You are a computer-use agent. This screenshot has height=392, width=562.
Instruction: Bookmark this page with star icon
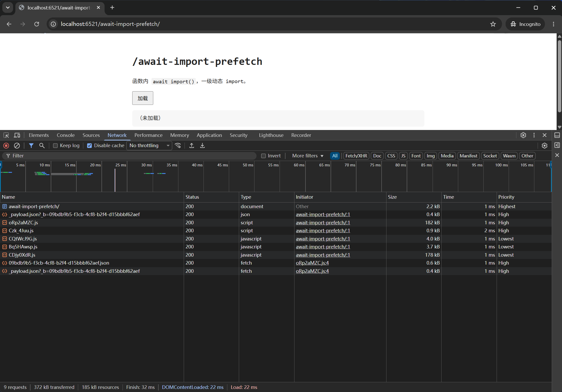(x=493, y=24)
